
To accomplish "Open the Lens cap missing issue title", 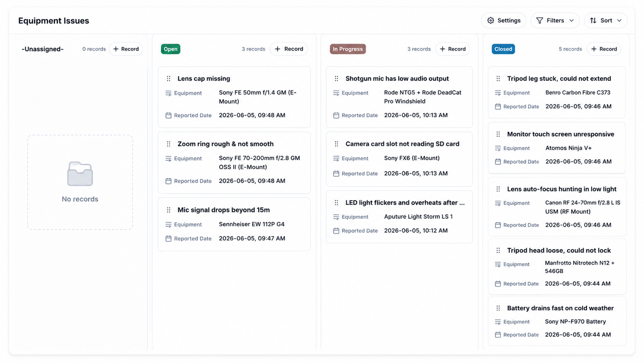I will [x=204, y=79].
